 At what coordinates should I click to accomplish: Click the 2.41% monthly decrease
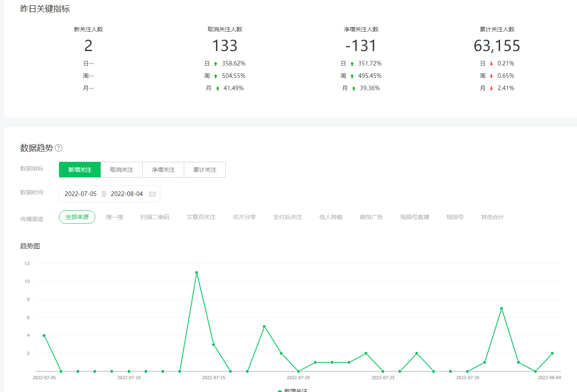coord(506,88)
